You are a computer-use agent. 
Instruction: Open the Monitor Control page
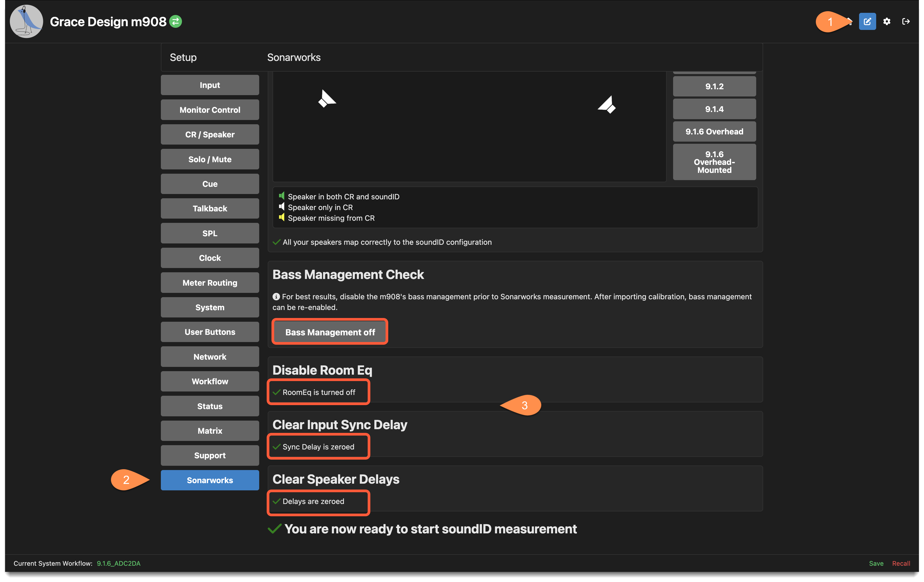pyautogui.click(x=210, y=110)
